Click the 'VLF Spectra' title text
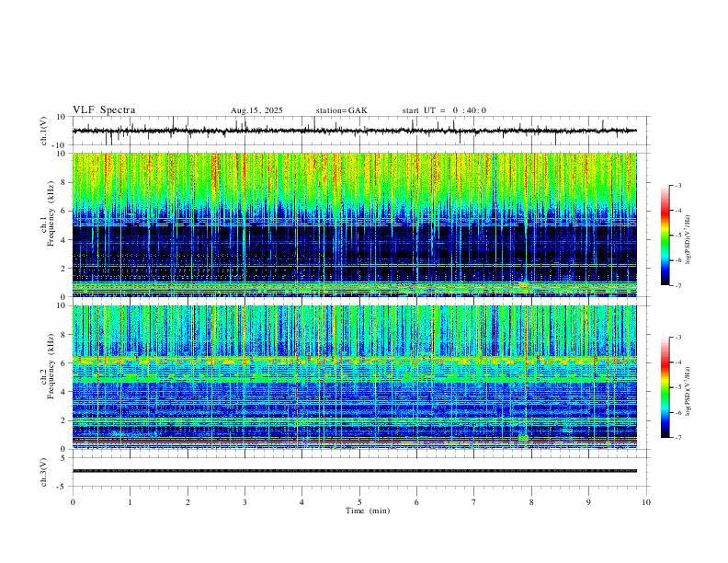This screenshot has height=563, width=728. click(104, 110)
